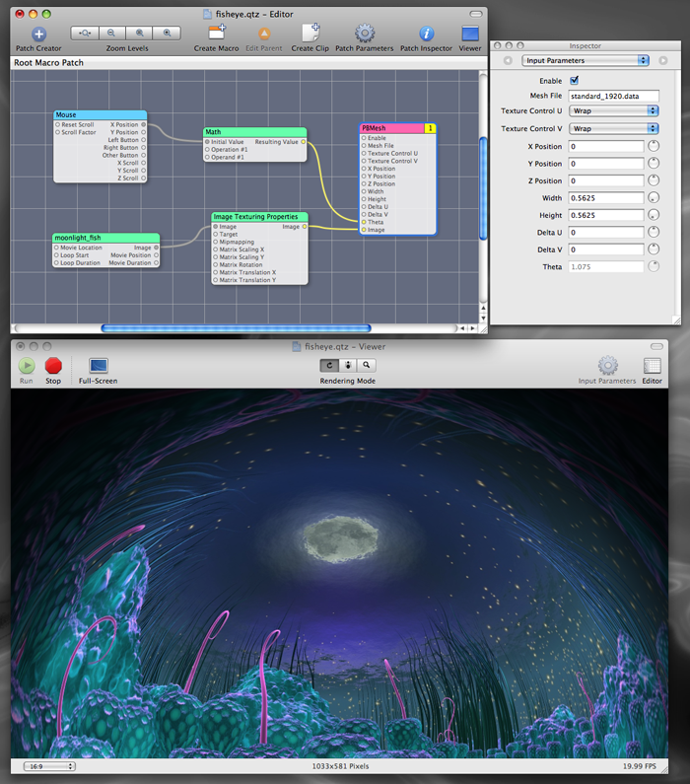
Task: Open the Texture Control U dropdown
Action: 613,111
